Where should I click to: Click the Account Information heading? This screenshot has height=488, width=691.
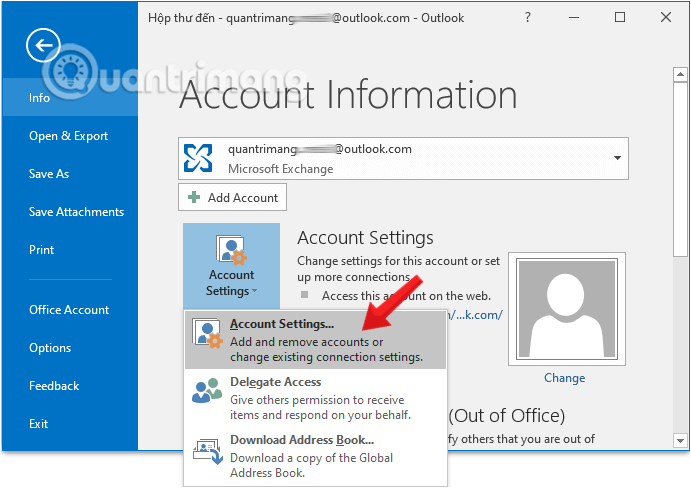click(348, 95)
